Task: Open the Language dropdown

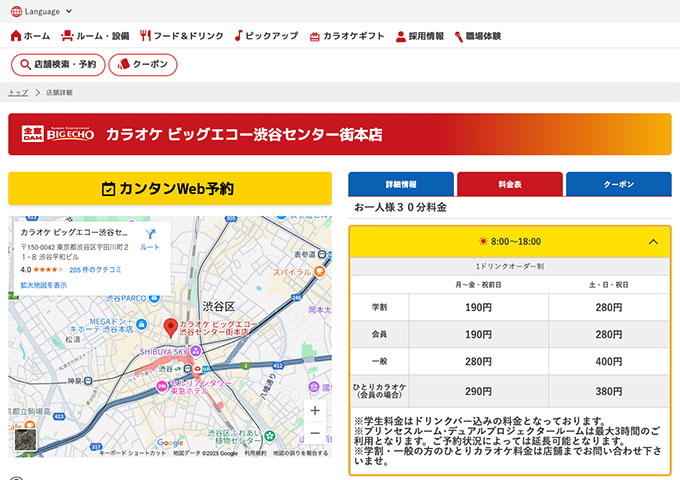Action: (42, 12)
